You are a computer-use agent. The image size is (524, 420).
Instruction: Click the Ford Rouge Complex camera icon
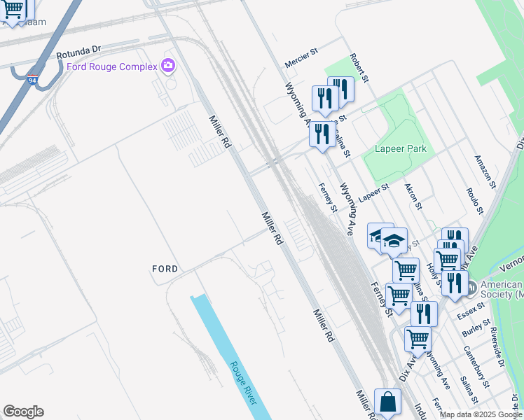coord(167,65)
